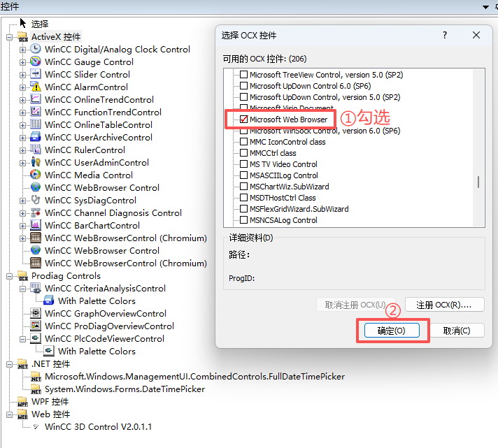
Task: Select the WinCC OnlineTrendControl icon
Action: pyautogui.click(x=35, y=99)
